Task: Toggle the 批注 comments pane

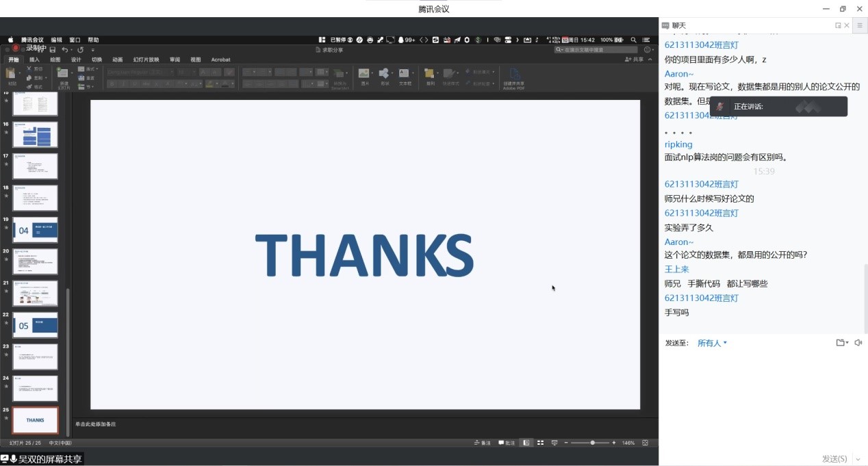Action: coord(507,443)
